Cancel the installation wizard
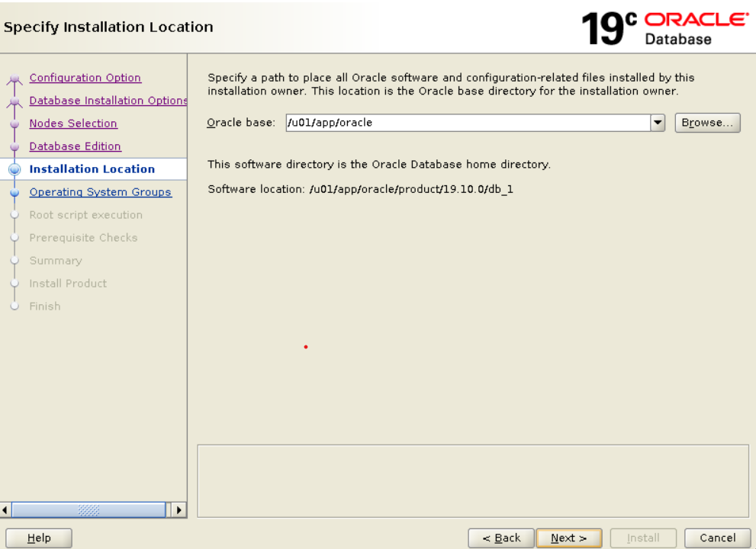The height and width of the screenshot is (549, 756). 717,538
